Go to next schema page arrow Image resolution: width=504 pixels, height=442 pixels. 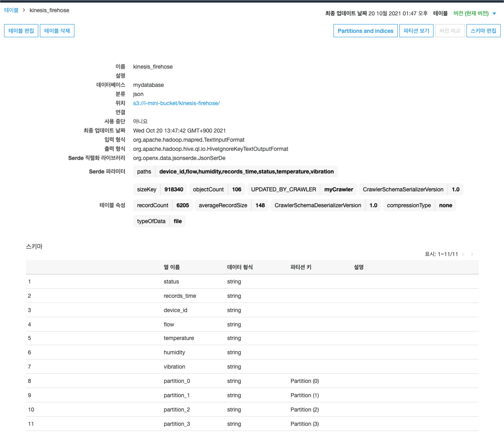(472, 254)
